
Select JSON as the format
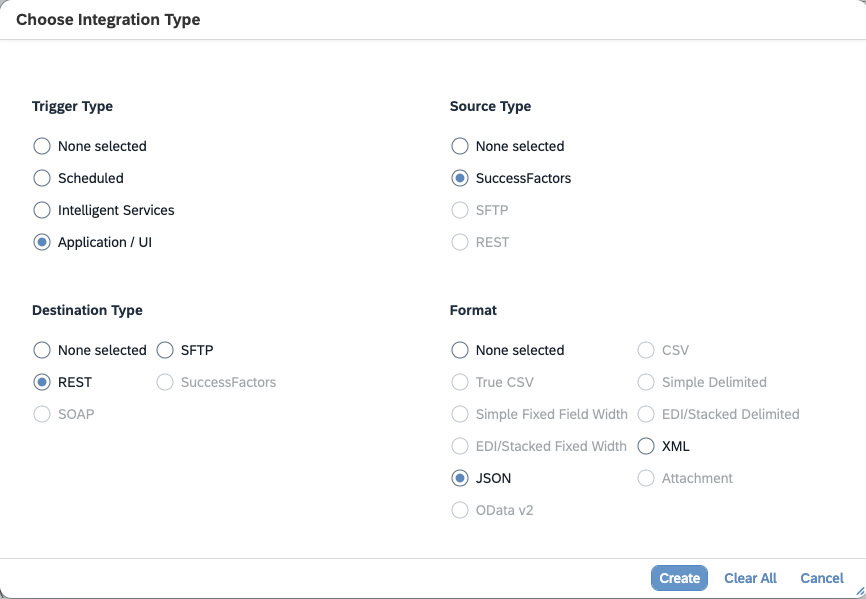pyautogui.click(x=460, y=478)
